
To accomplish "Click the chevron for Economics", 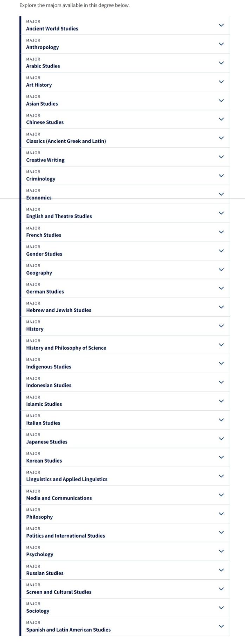I will (221, 194).
